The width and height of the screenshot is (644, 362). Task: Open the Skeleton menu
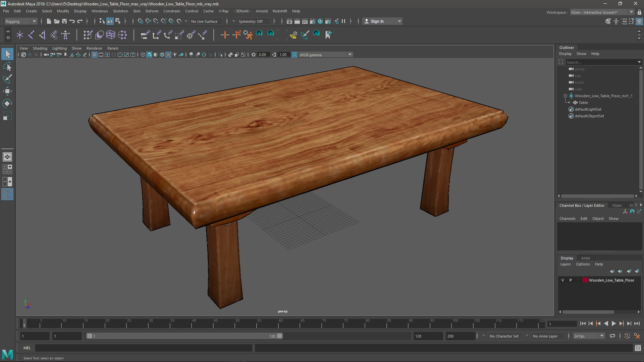pos(120,11)
